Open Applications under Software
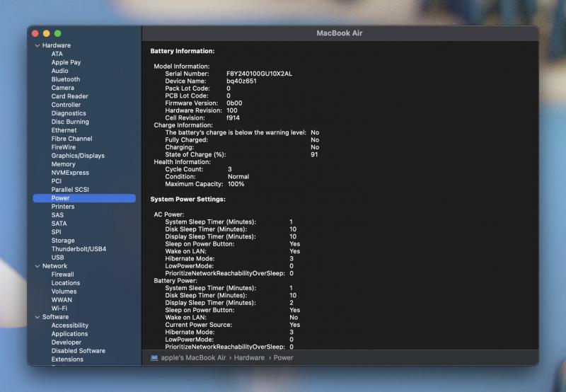The width and height of the screenshot is (566, 392). pyautogui.click(x=69, y=334)
